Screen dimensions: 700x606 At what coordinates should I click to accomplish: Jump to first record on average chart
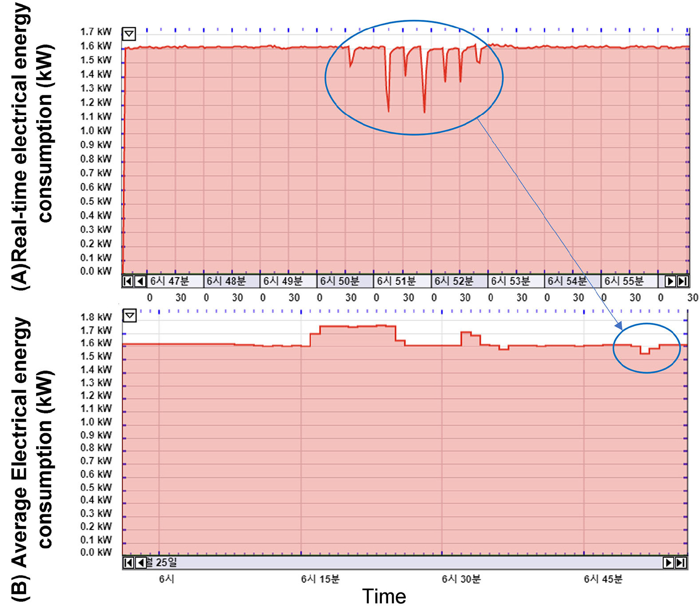tap(128, 563)
